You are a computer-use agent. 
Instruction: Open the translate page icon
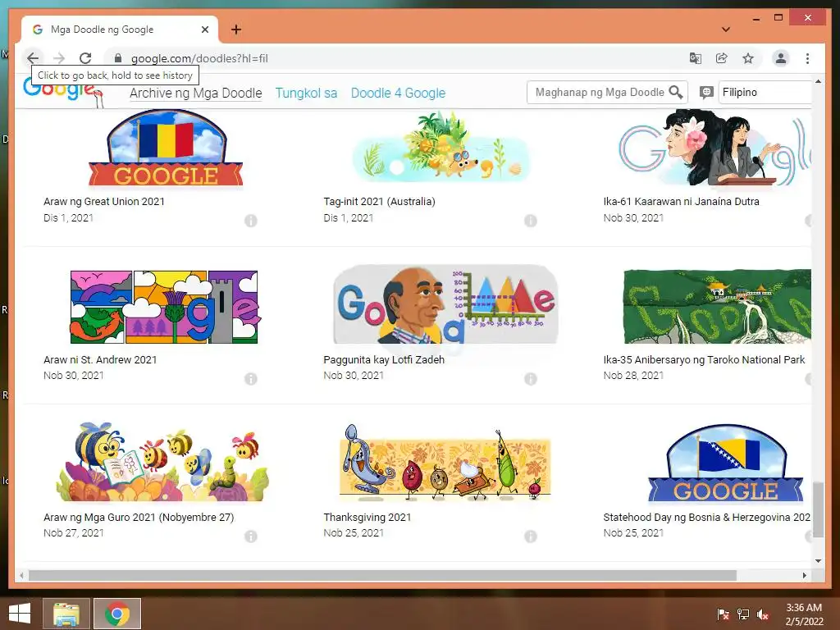(696, 58)
